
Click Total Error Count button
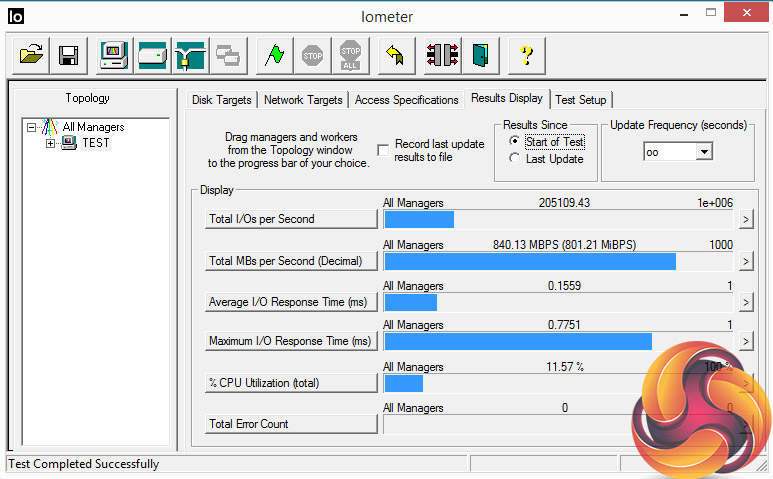[291, 424]
